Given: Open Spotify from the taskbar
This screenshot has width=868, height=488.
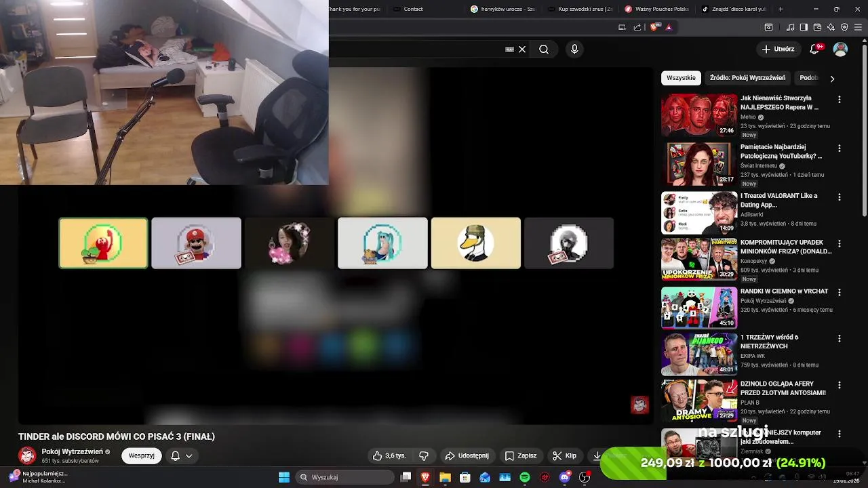Looking at the screenshot, I should click(x=525, y=477).
